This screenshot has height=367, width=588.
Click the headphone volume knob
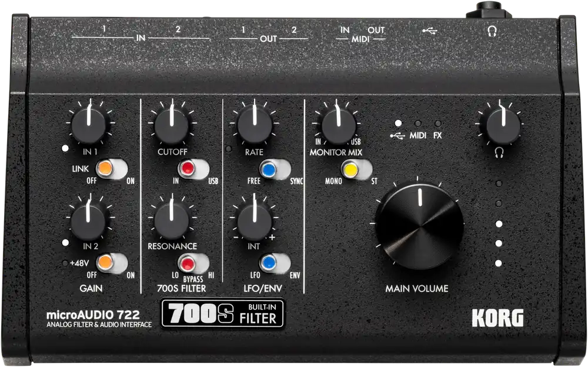(x=503, y=126)
